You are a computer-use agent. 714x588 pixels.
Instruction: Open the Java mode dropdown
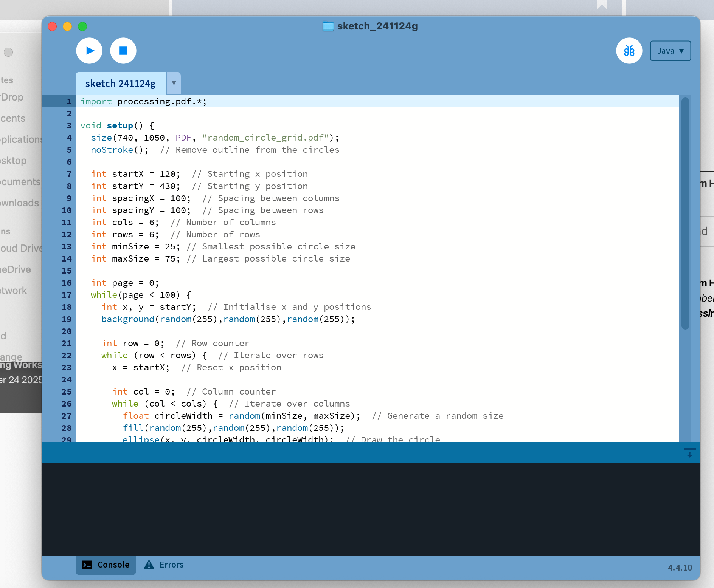tap(670, 51)
